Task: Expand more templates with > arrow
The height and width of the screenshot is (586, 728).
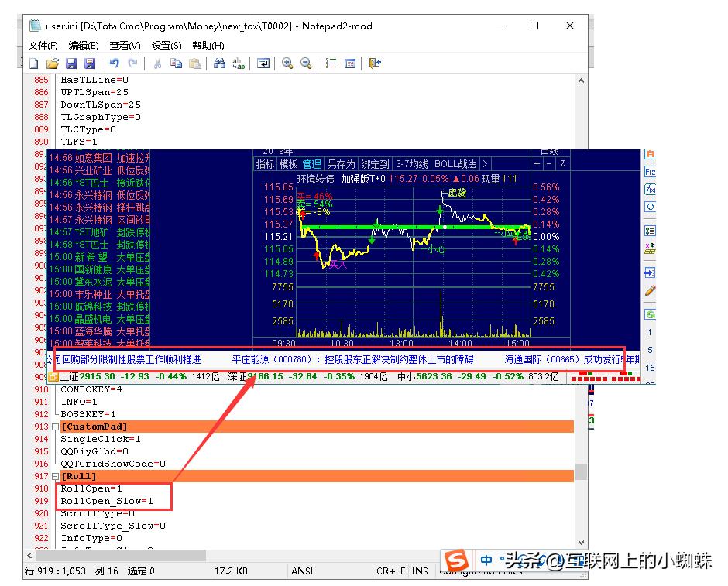Action: [x=485, y=164]
